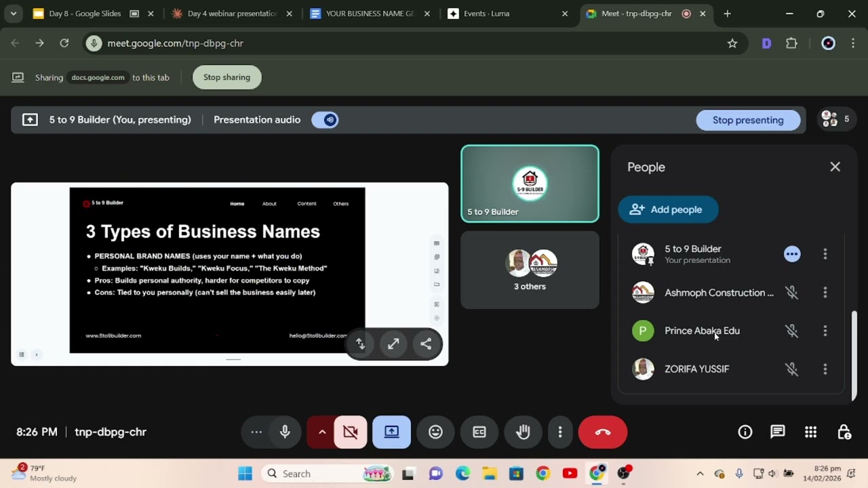Click the up-down arrows icon on presentation
This screenshot has width=868, height=488.
coord(361,344)
